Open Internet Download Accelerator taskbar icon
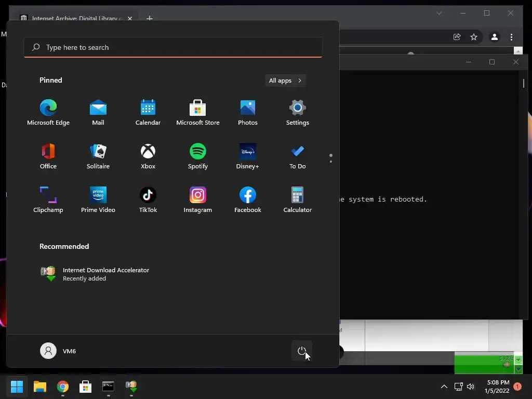 [131, 387]
